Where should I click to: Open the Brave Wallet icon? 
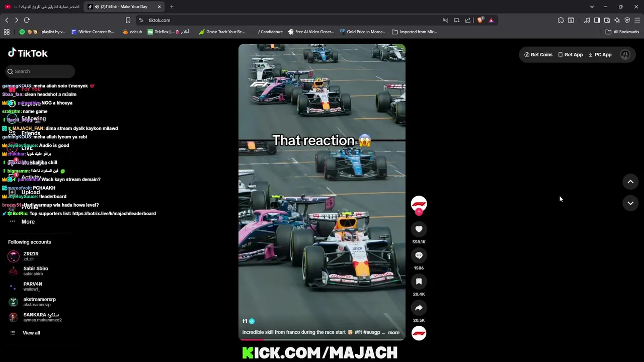tap(607, 20)
